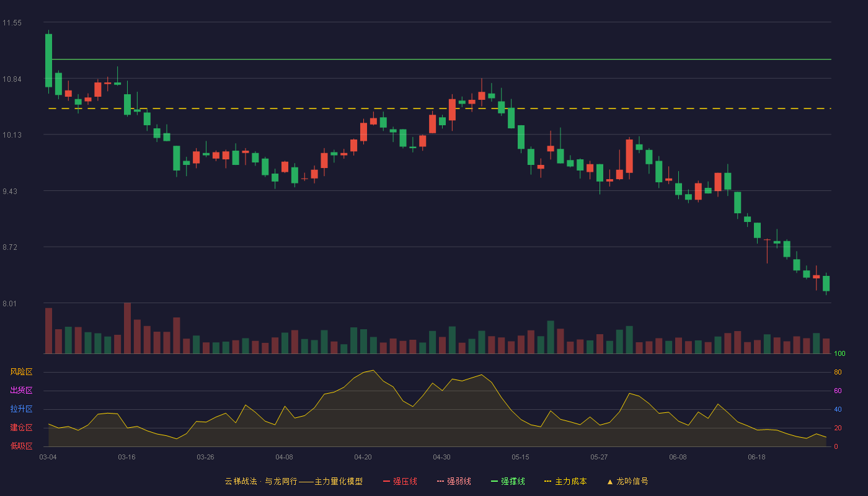Click the 建仓区 zone label
The width and height of the screenshot is (868, 496).
point(21,428)
